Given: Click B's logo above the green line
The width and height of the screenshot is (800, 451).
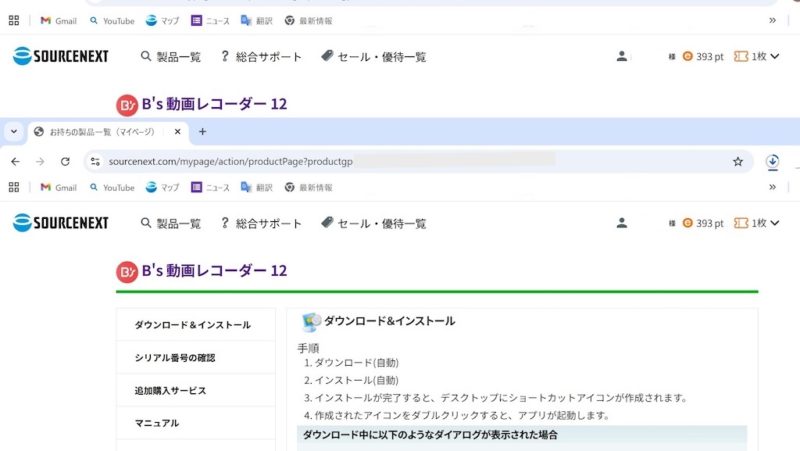Looking at the screenshot, I should click(x=127, y=271).
